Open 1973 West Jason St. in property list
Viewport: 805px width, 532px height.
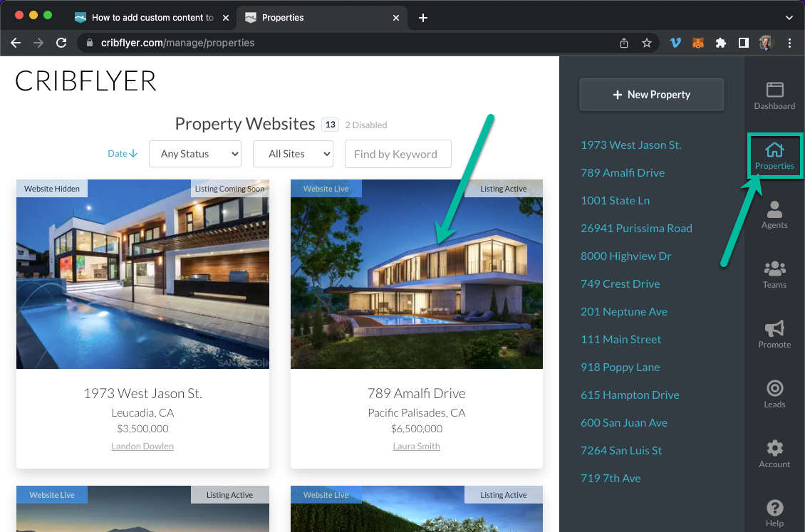point(631,145)
